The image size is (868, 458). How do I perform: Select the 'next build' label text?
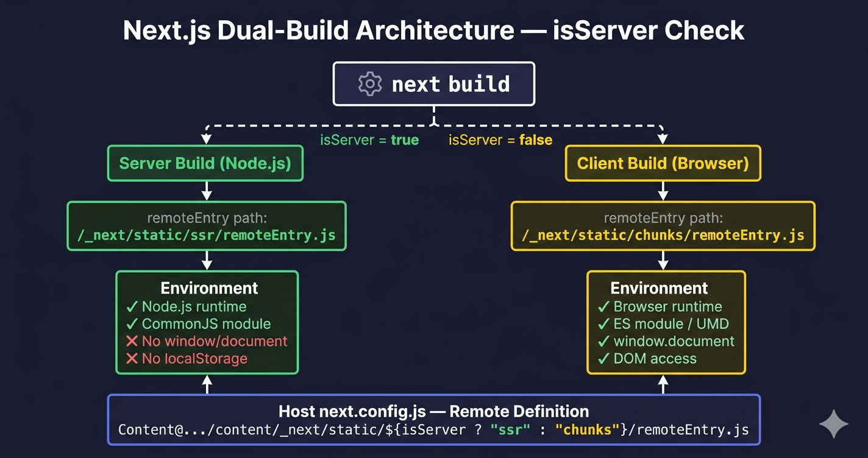[450, 83]
